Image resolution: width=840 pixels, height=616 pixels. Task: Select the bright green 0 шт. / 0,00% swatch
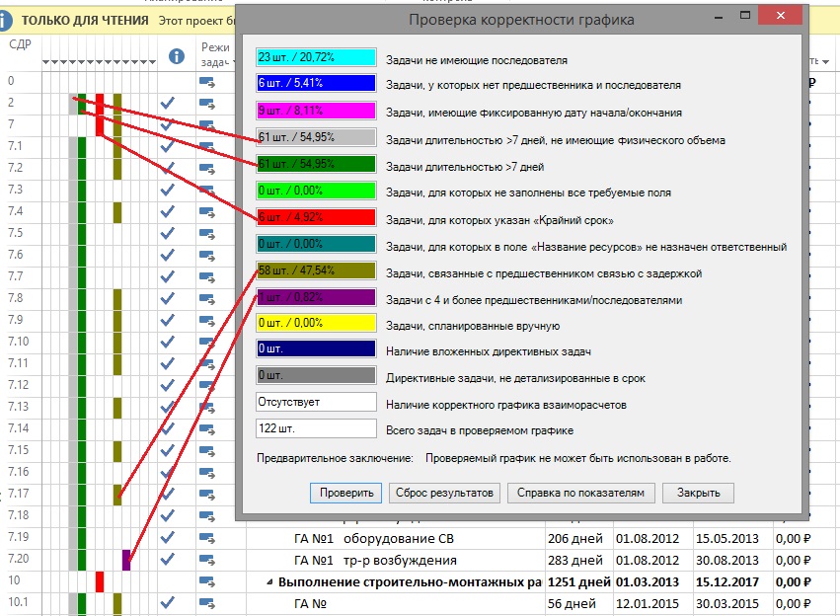[316, 191]
